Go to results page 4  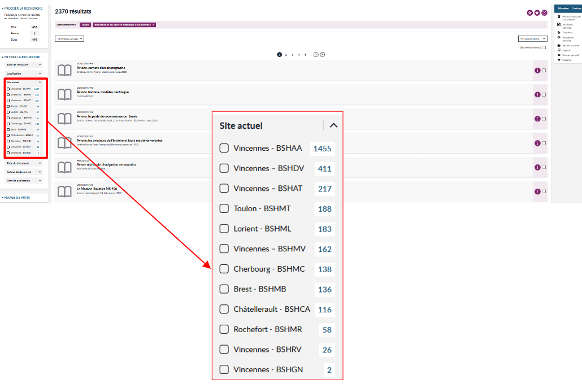[299, 55]
